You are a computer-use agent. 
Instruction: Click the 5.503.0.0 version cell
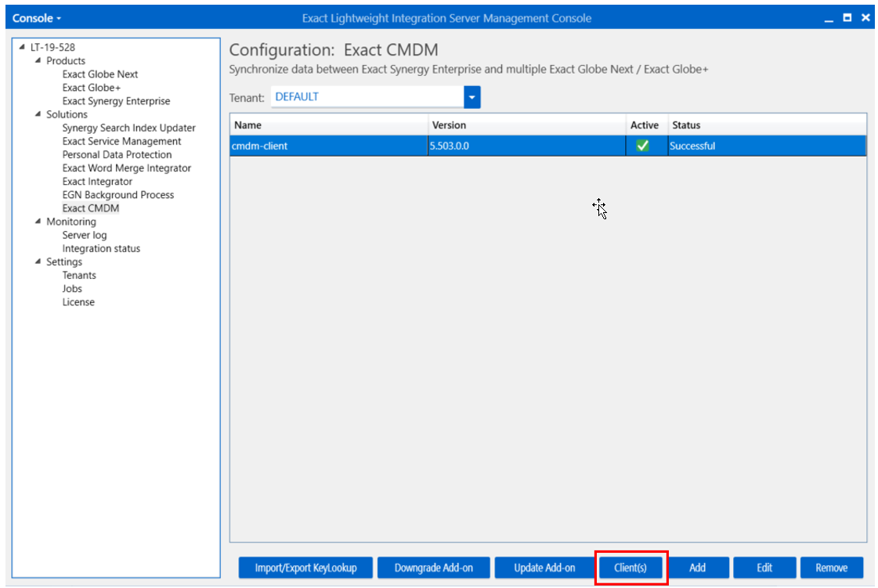click(527, 146)
